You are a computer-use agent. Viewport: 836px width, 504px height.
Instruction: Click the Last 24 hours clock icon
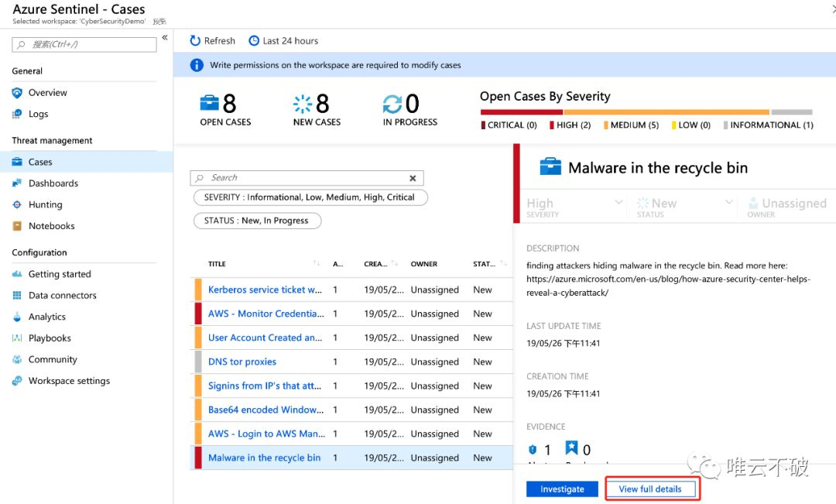[255, 40]
